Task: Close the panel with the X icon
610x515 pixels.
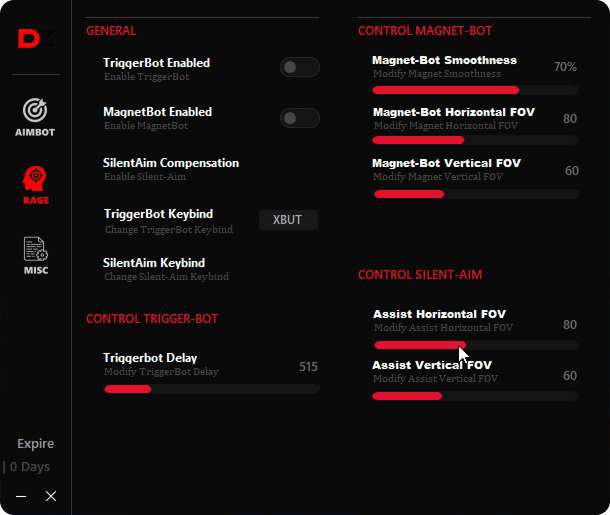Action: 51,496
